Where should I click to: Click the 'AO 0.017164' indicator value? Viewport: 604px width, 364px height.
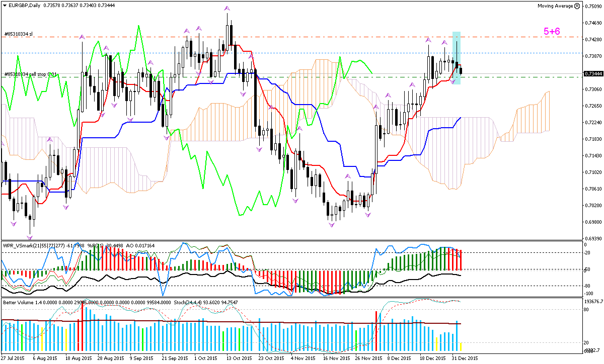139,246
